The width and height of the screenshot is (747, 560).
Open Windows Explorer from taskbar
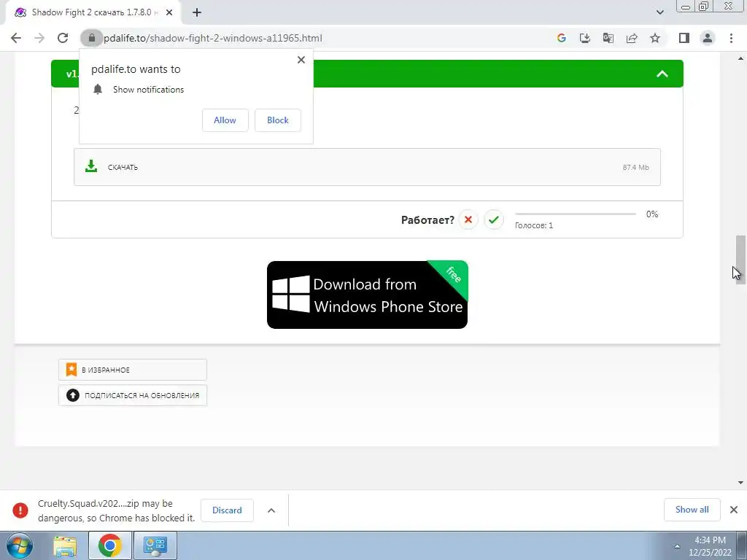coord(65,546)
